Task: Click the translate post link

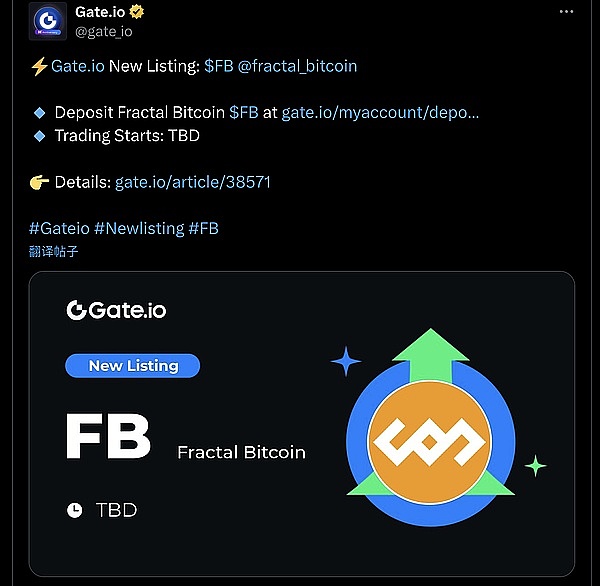Action: point(54,251)
